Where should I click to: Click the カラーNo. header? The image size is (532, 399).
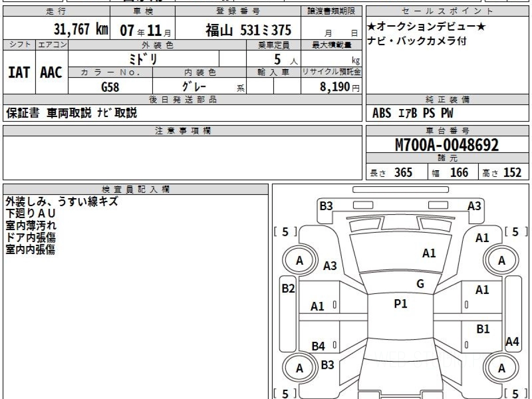pyautogui.click(x=110, y=72)
